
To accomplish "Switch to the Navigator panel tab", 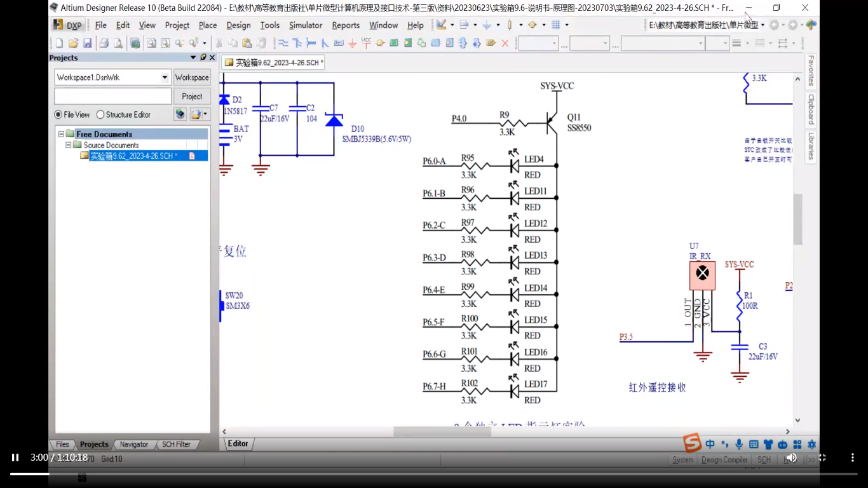I will point(134,444).
